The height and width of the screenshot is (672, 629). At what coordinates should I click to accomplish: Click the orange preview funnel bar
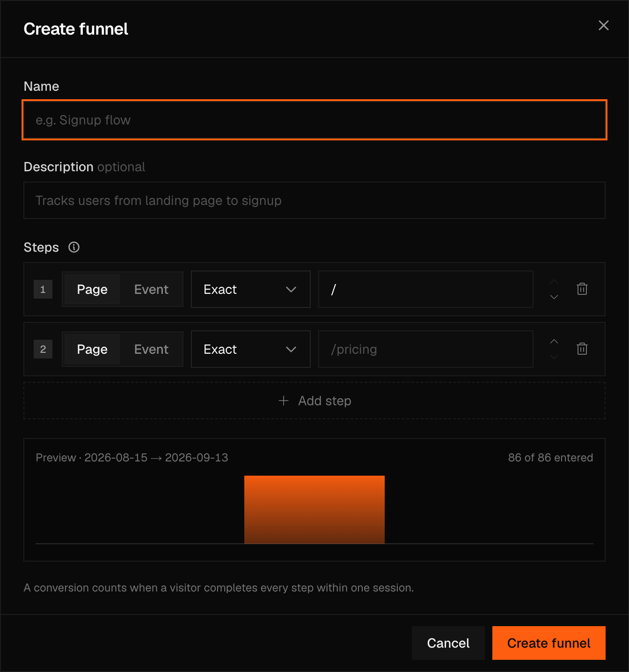coord(314,510)
